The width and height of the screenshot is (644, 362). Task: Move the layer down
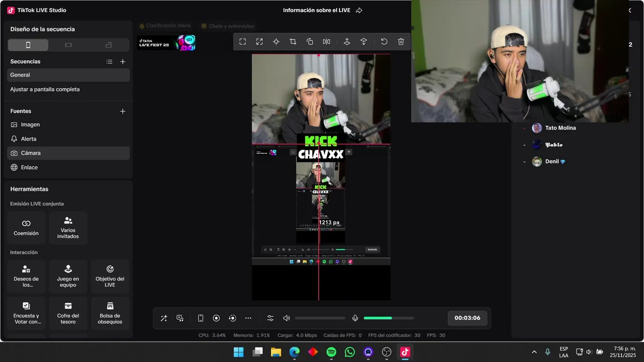[x=364, y=42]
